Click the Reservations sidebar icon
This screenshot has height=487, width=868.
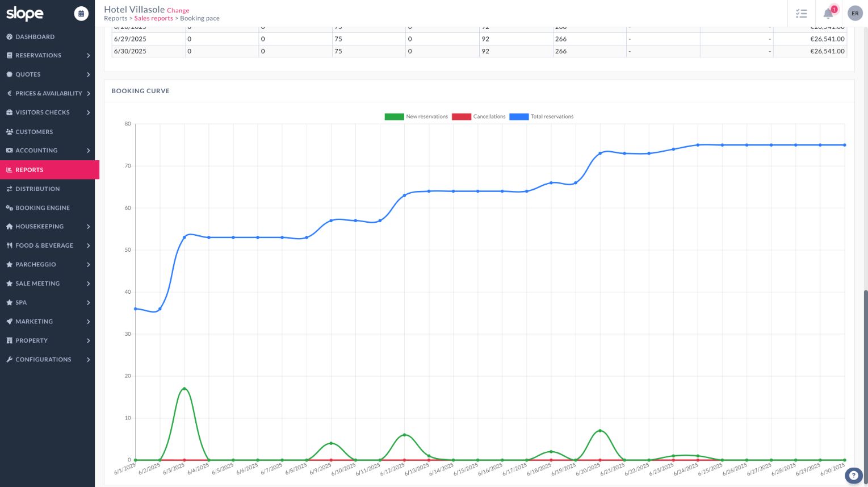(9, 56)
